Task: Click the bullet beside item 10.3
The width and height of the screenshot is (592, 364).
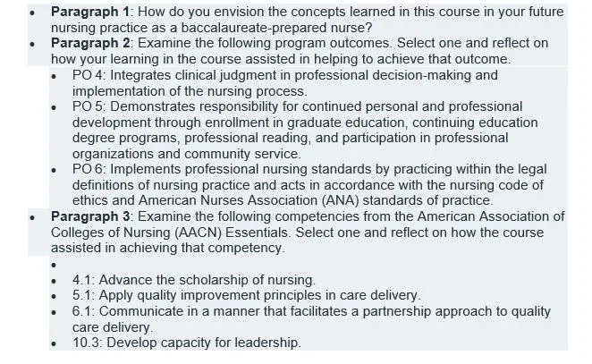Action: 54,343
